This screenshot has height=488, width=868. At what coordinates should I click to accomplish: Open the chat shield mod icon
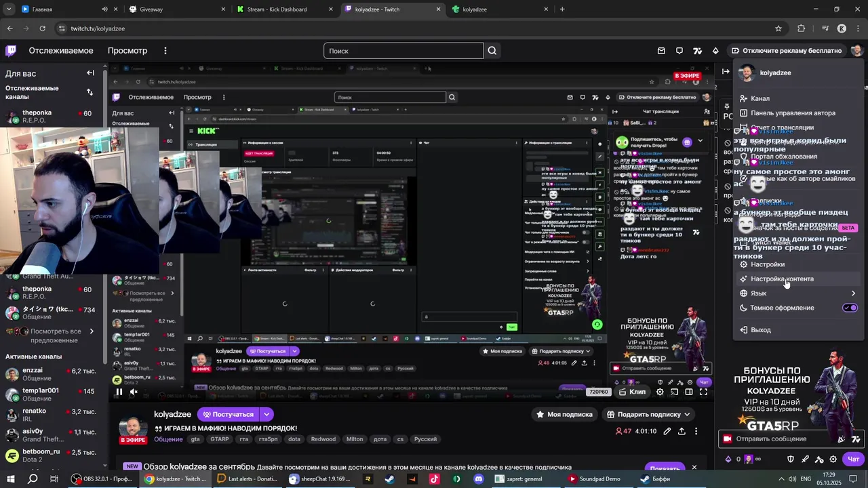point(791,459)
